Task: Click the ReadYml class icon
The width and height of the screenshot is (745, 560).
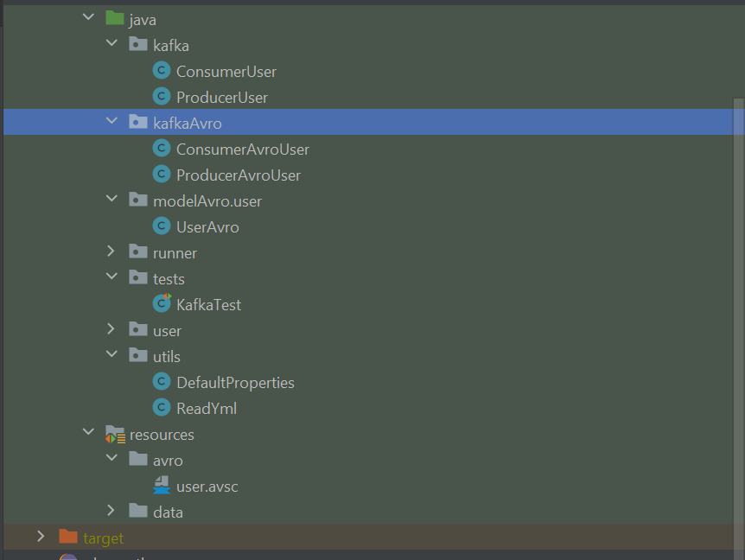Action: click(162, 408)
